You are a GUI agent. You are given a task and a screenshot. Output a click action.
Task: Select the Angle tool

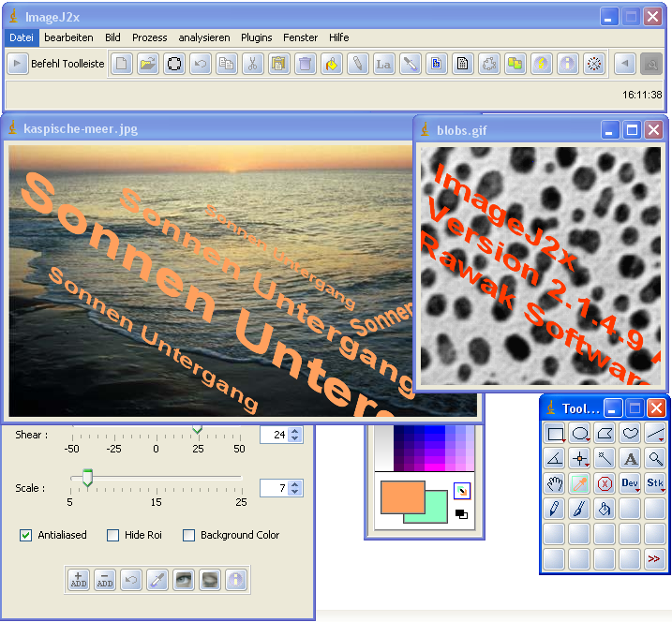click(x=555, y=459)
